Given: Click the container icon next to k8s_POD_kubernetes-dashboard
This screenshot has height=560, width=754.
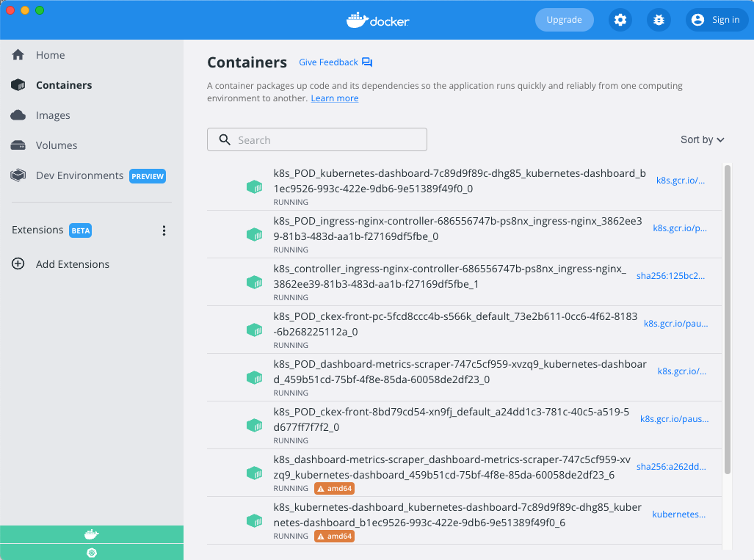Looking at the screenshot, I should click(255, 187).
